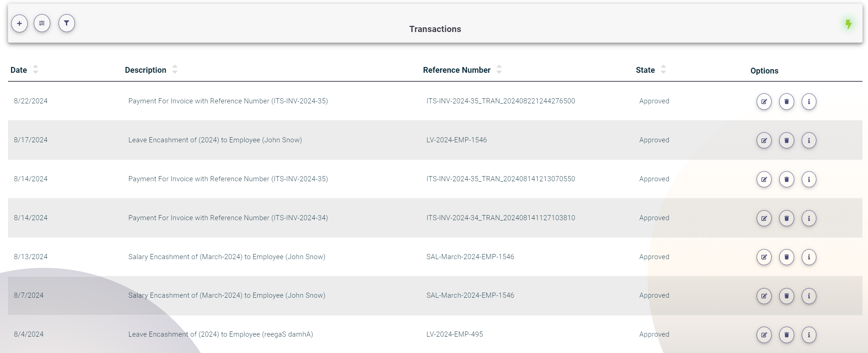Image resolution: width=868 pixels, height=353 pixels.
Task: Open the filter funnel icon
Action: [x=67, y=23]
